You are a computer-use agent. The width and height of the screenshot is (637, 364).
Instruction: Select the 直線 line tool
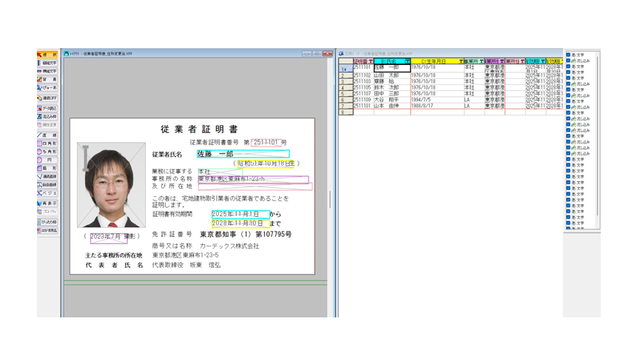pos(47,135)
